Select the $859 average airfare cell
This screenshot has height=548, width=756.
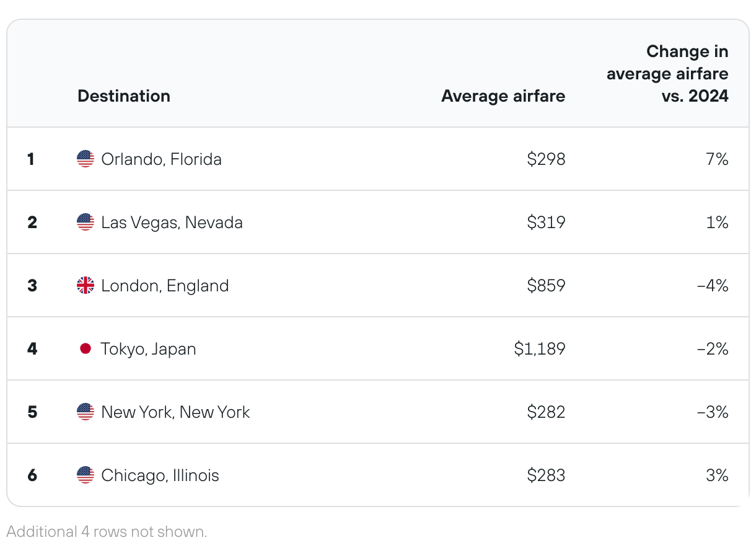click(x=547, y=286)
